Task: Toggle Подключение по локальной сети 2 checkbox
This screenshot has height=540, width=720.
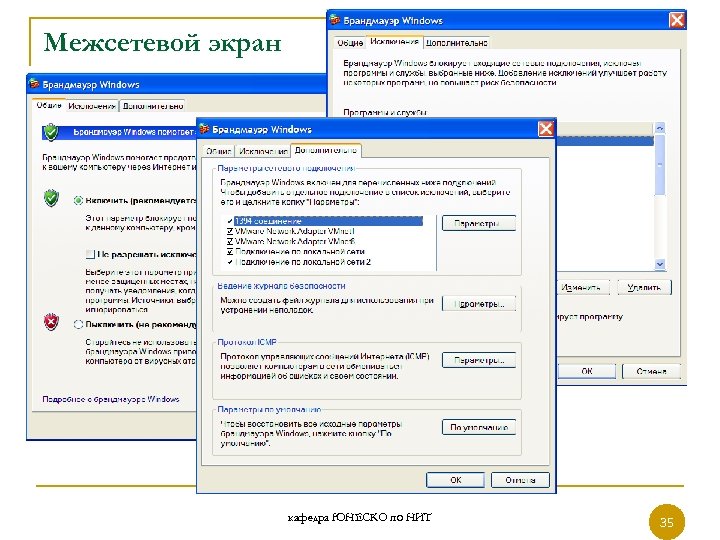Action: click(x=230, y=262)
